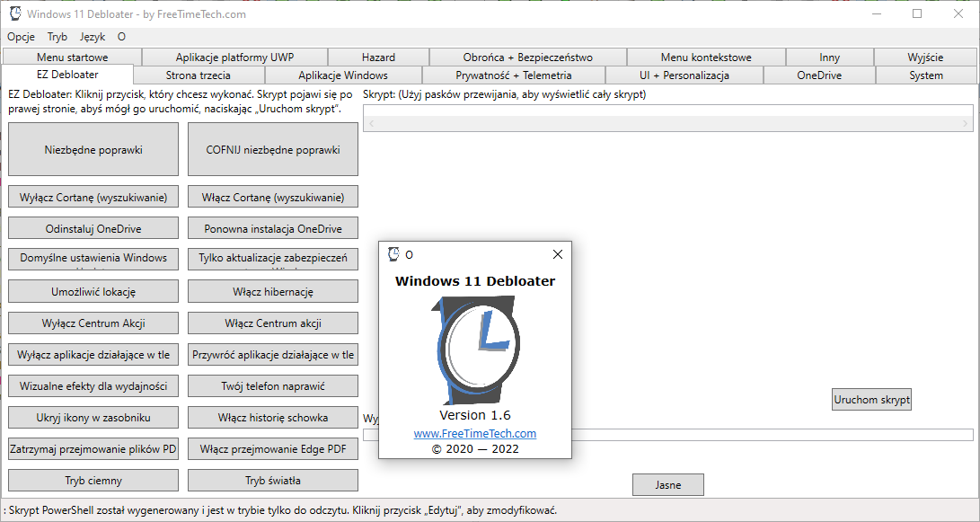Click the Włącz hibernację button
Screen dimensions: 980x522
pyautogui.click(x=273, y=291)
